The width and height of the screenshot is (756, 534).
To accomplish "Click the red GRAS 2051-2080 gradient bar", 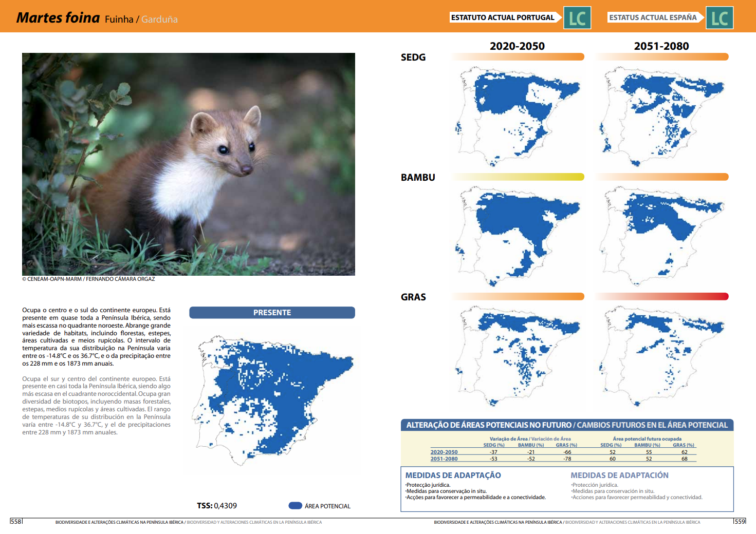I will 662,297.
